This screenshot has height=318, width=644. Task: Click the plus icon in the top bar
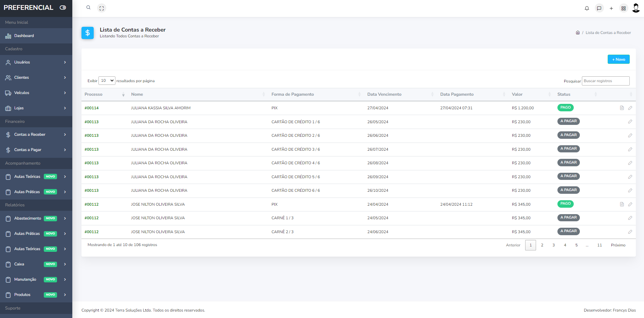click(611, 8)
